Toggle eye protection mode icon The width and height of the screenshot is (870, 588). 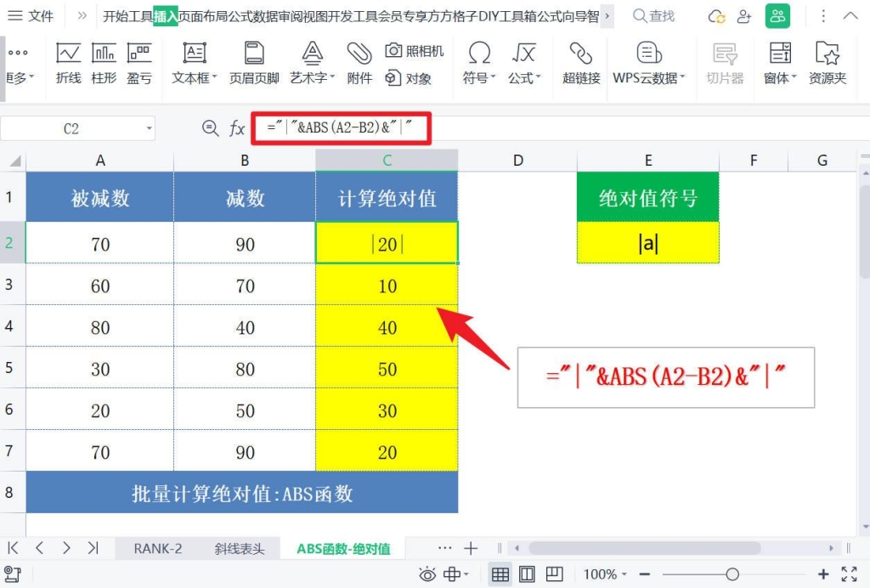click(427, 574)
